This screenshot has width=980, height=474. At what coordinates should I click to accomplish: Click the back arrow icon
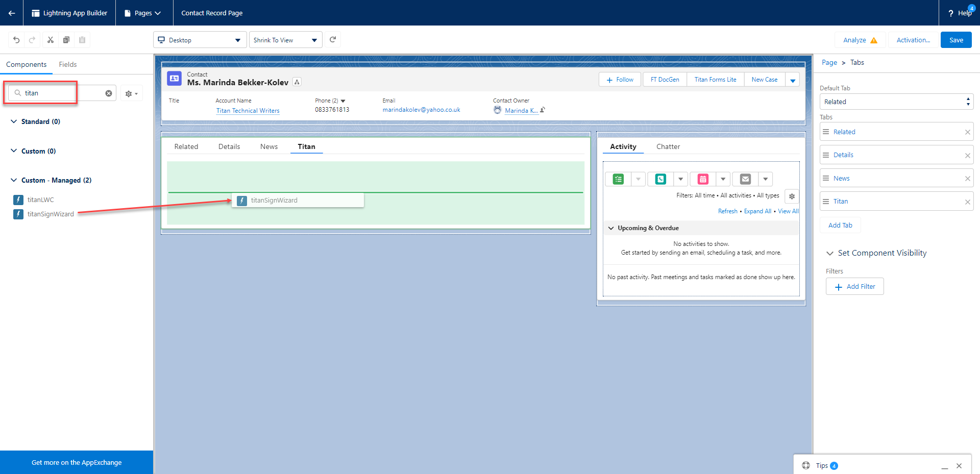pyautogui.click(x=11, y=13)
